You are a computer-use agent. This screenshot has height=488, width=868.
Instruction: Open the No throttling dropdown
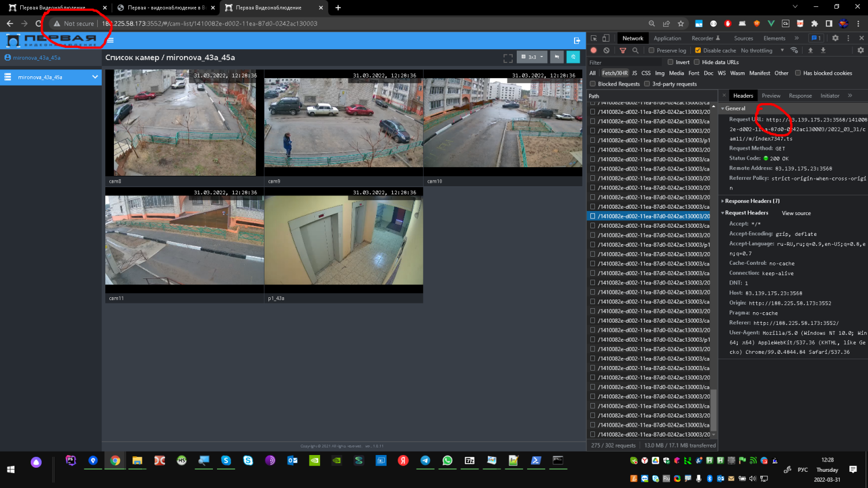point(763,50)
